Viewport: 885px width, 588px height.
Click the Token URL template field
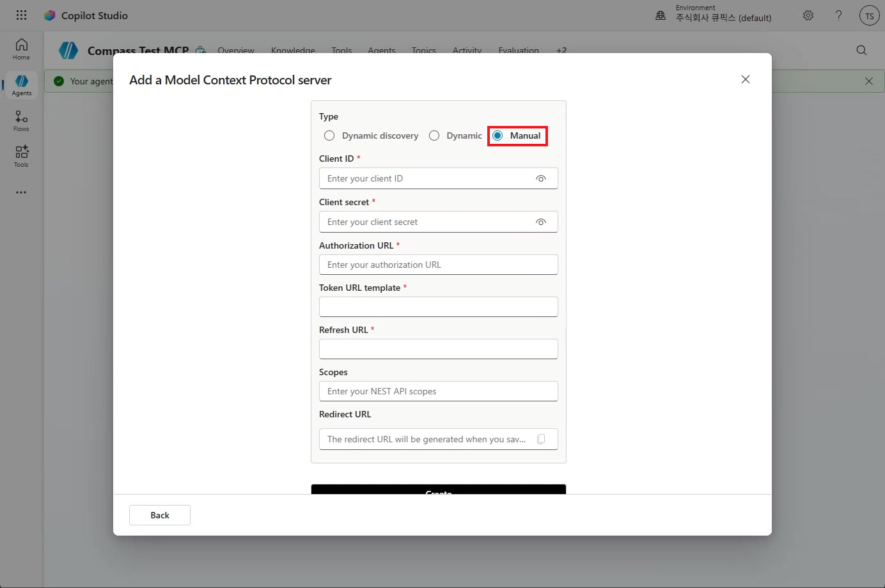[439, 307]
